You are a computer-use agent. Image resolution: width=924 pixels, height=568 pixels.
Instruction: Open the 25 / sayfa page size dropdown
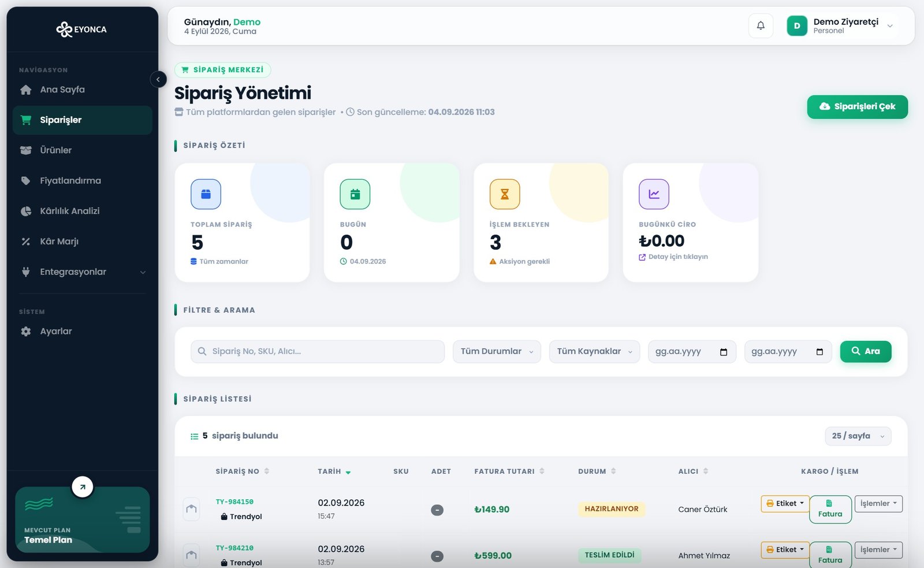[x=858, y=436]
